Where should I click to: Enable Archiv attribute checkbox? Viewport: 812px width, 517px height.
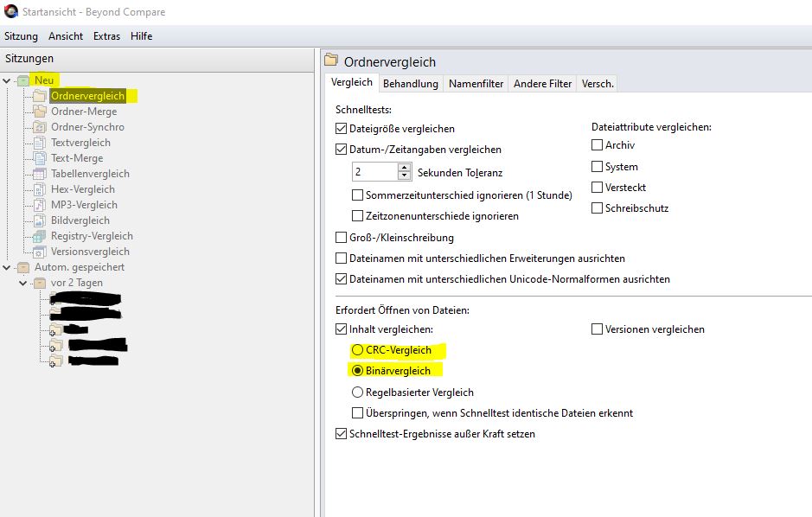pos(597,145)
